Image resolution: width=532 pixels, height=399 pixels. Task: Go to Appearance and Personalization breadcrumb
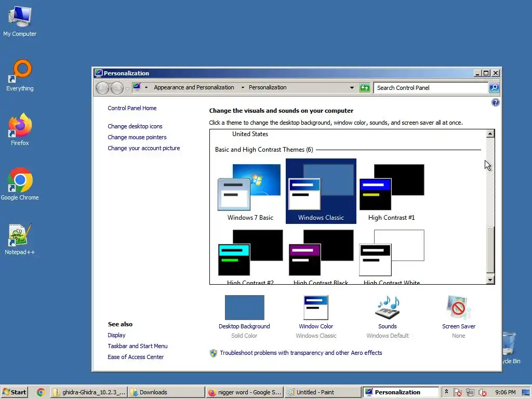[194, 87]
